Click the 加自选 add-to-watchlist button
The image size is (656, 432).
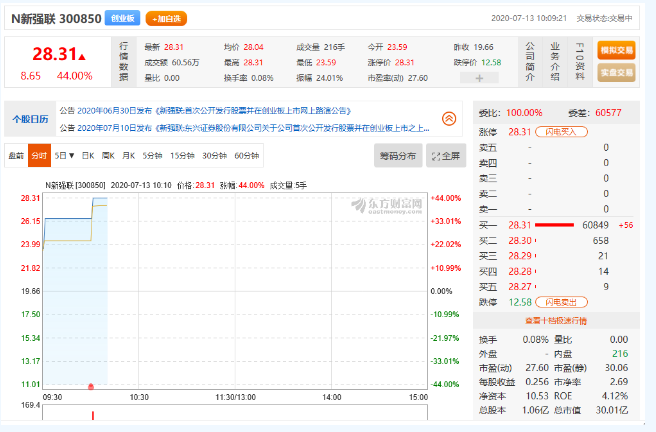click(x=166, y=19)
